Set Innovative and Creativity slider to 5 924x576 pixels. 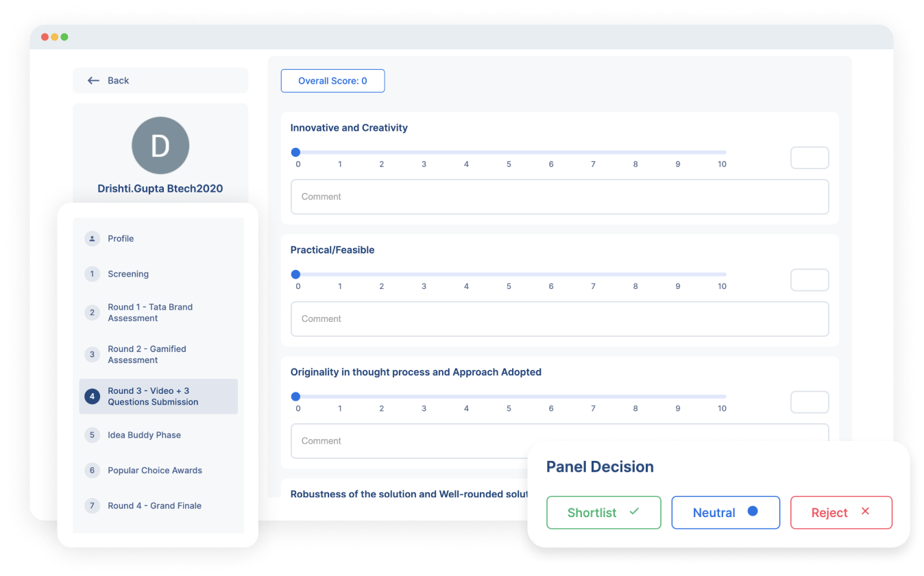tap(509, 152)
